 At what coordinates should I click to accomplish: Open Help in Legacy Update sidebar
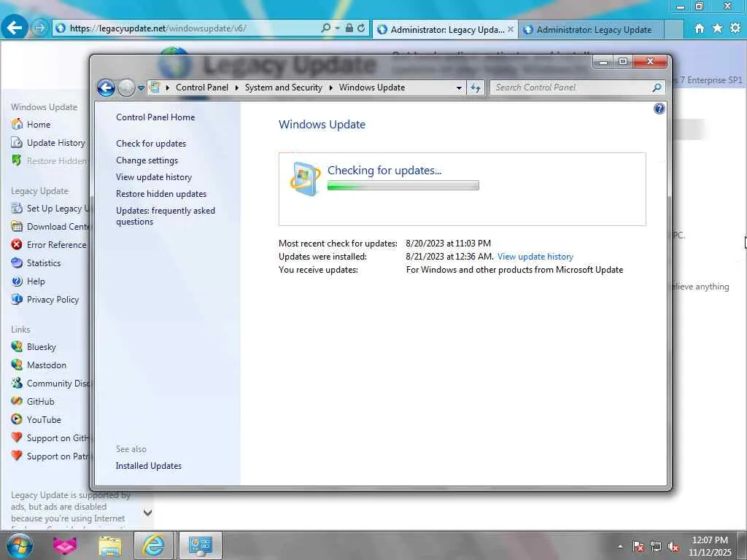[35, 281]
